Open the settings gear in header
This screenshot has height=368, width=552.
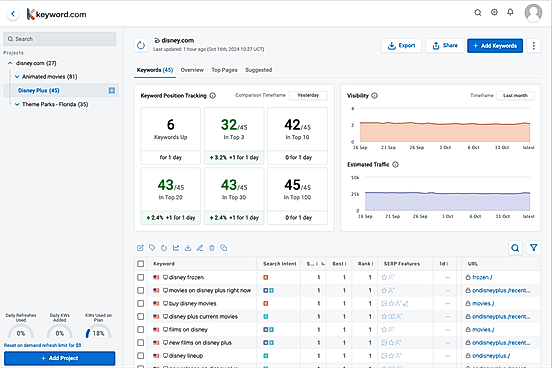[494, 12]
